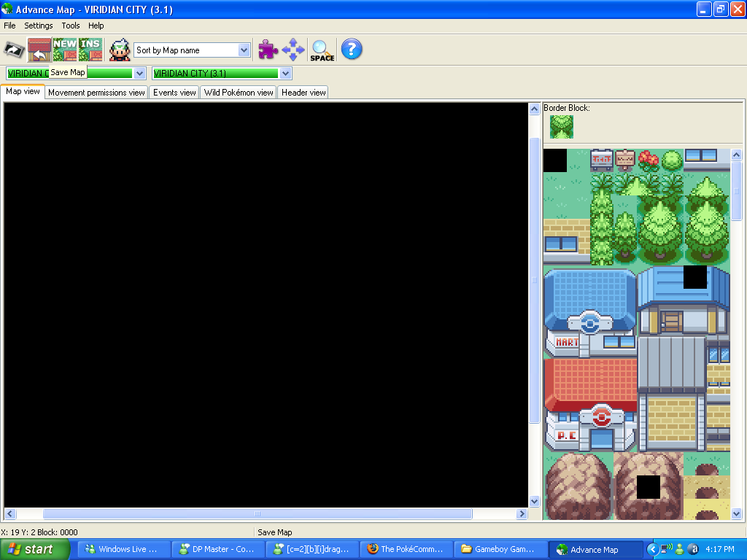Click the purple puzzle piece icon
Screen dimensions: 747x560
click(x=268, y=50)
